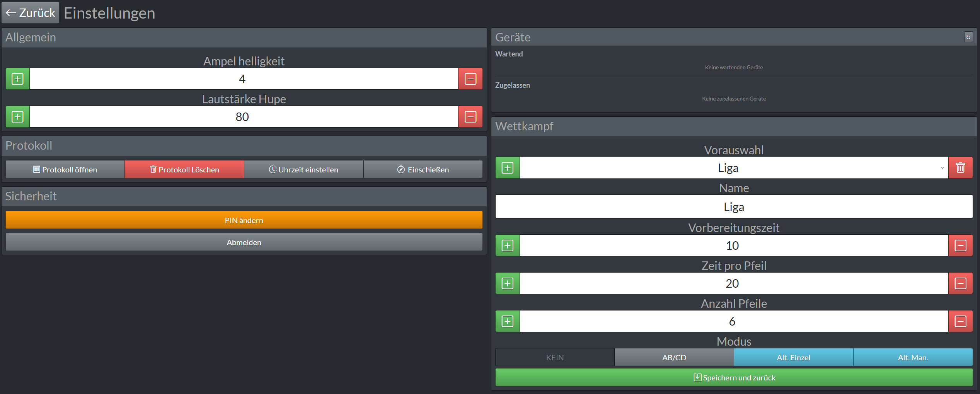980x394 pixels.
Task: Click the Zeit pro Pfeil value 20
Action: click(x=734, y=283)
